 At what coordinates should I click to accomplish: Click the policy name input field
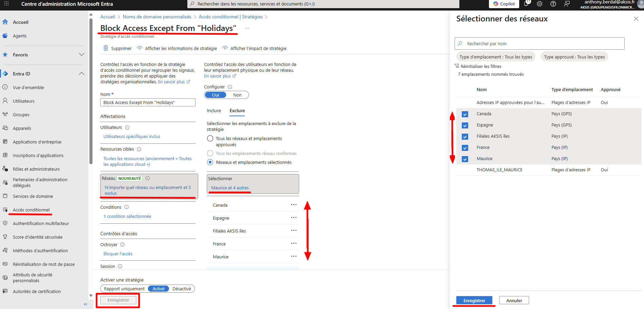pos(148,102)
